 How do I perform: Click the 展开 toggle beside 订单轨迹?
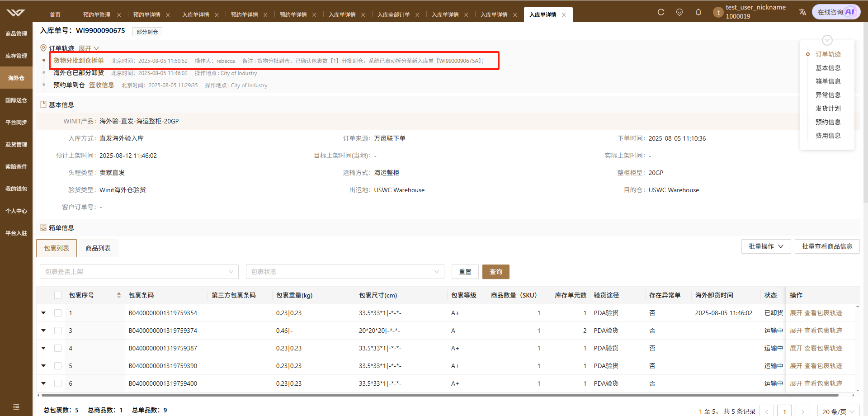tap(89, 48)
